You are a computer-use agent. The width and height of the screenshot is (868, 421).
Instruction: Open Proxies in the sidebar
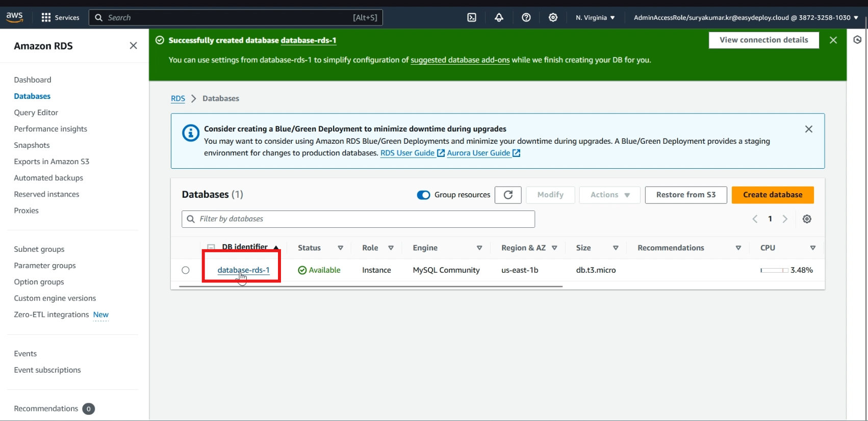(26, 210)
